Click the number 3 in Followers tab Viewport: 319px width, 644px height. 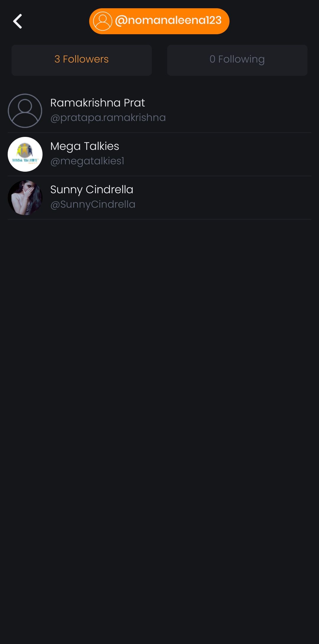pyautogui.click(x=57, y=59)
